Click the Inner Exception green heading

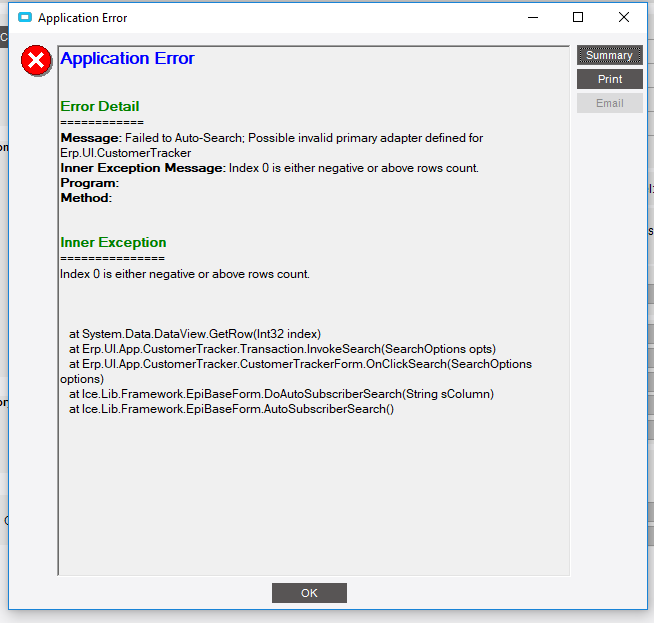(113, 242)
